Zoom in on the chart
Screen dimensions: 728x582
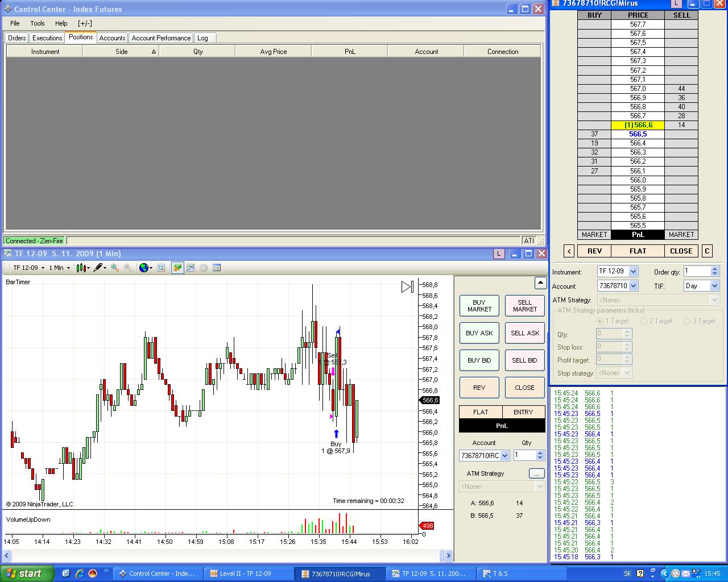point(115,268)
